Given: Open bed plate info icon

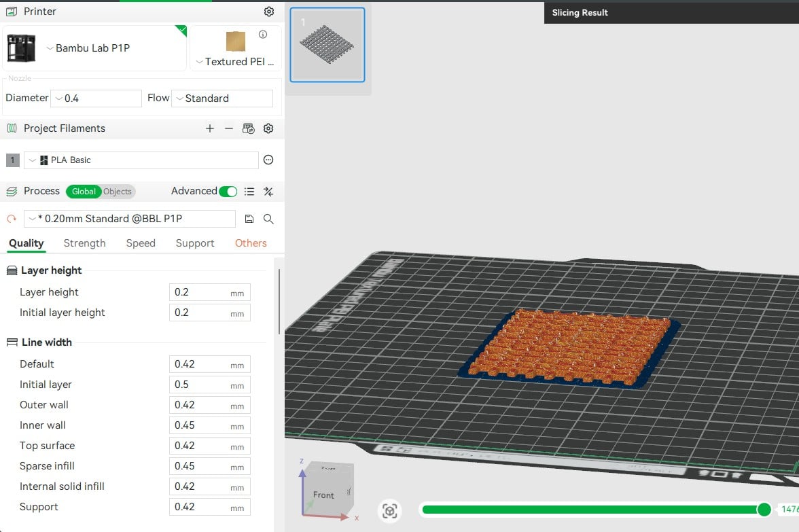Looking at the screenshot, I should coord(263,34).
